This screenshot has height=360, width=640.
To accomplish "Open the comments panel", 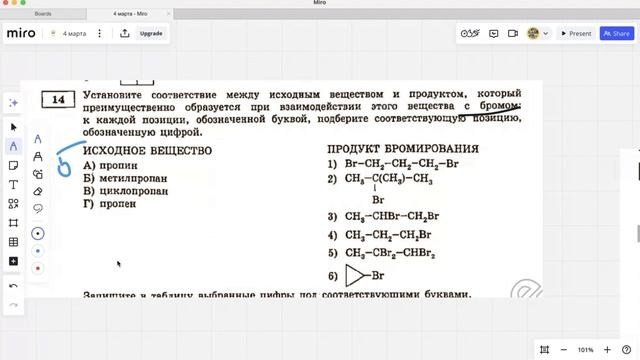I will [493, 33].
